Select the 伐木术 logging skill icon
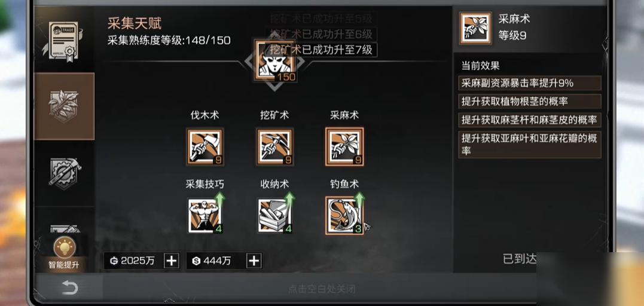Screen dimensions: 644x306 (x=205, y=147)
